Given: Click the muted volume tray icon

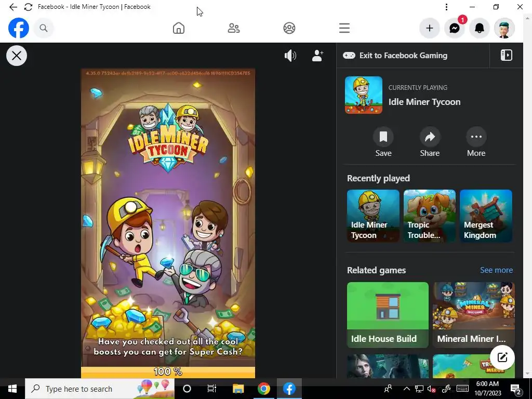Looking at the screenshot, I should [431, 389].
